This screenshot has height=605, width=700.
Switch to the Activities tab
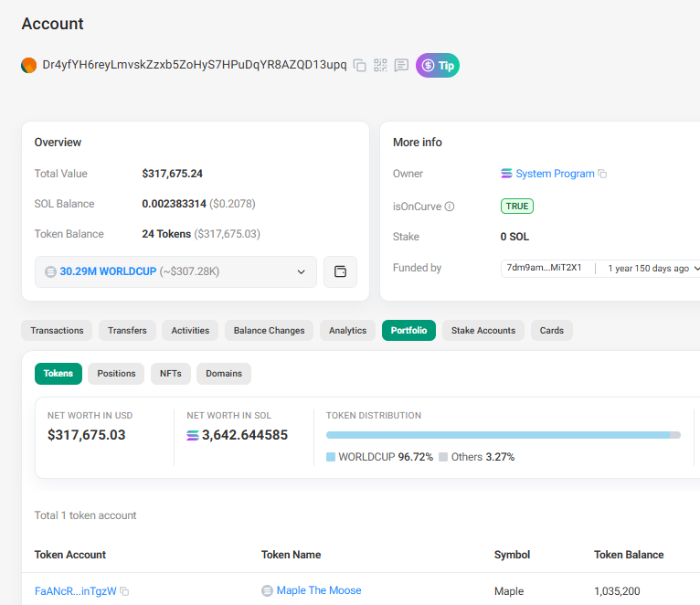tap(190, 331)
